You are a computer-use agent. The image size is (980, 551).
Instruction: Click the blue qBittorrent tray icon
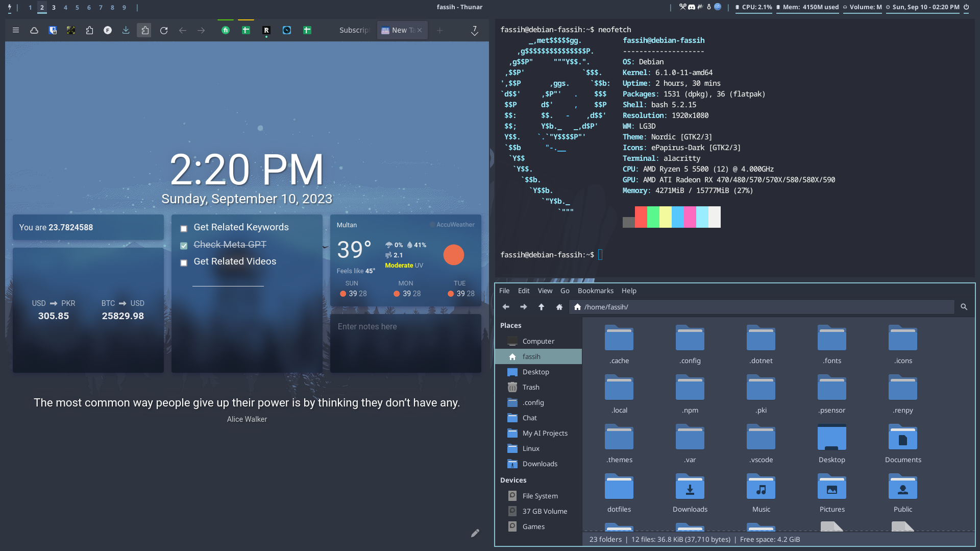tap(718, 7)
